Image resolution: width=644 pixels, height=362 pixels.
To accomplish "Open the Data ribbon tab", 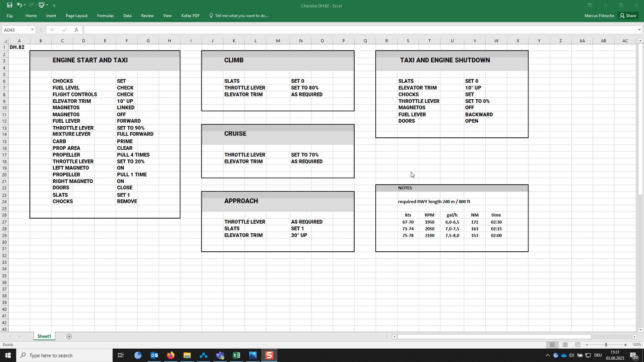I will (127, 16).
